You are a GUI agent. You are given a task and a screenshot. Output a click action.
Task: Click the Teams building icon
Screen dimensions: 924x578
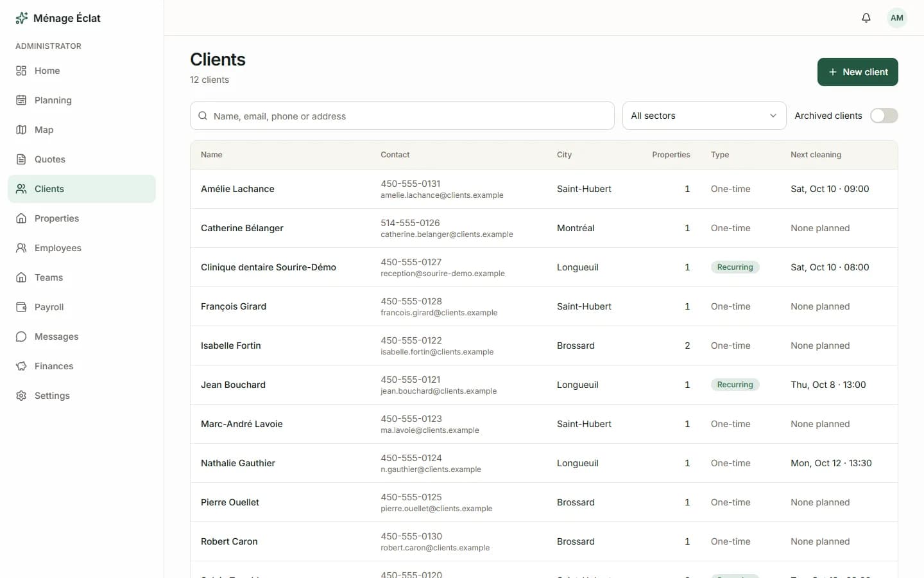pyautogui.click(x=21, y=277)
